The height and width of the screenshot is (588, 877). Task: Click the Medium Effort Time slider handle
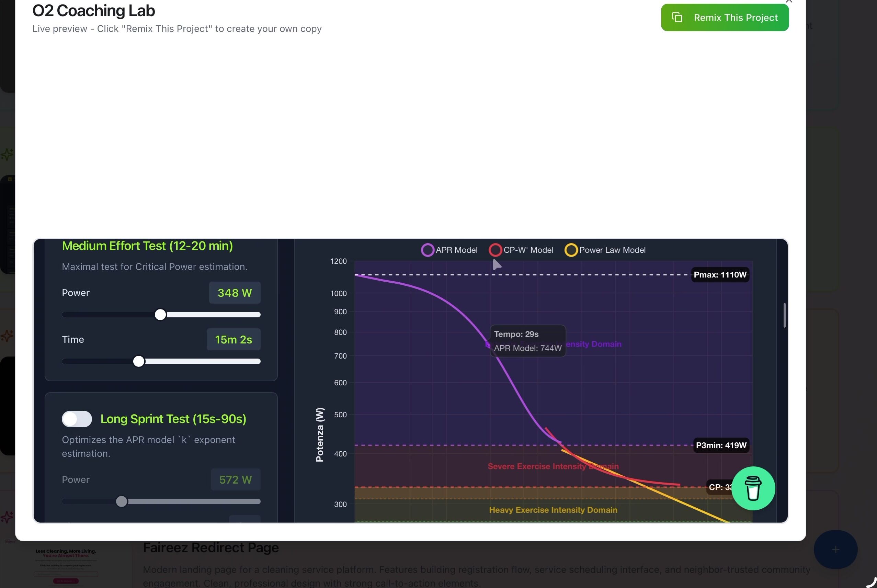point(139,361)
